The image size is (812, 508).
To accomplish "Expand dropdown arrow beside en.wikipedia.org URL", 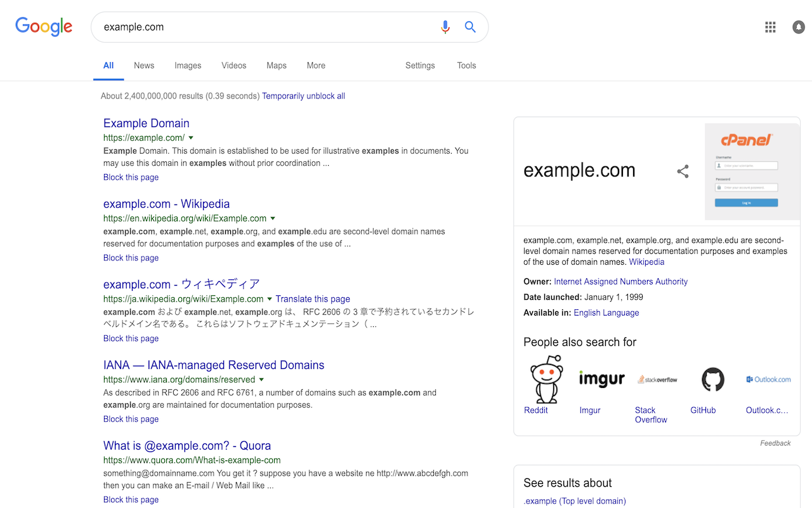I will click(x=273, y=218).
